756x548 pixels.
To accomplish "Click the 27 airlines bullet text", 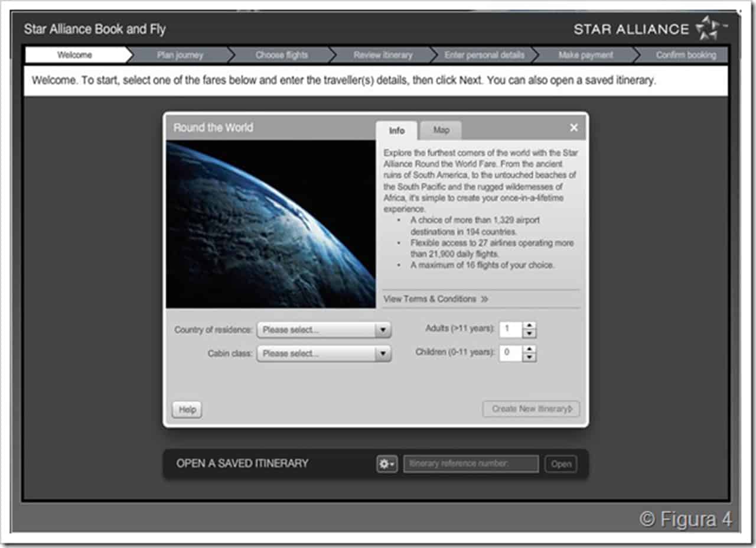I will pyautogui.click(x=492, y=249).
